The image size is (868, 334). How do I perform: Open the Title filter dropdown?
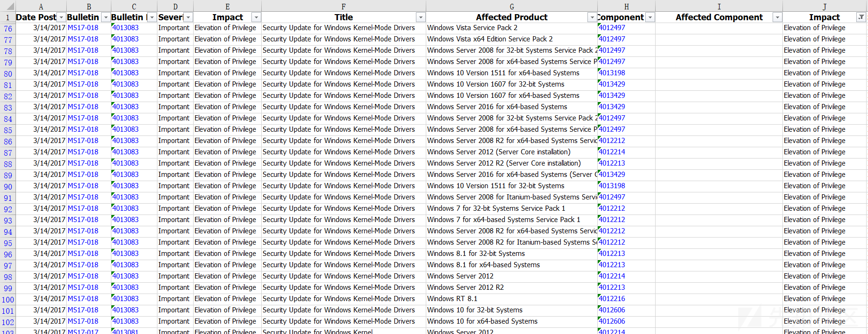[x=421, y=17]
